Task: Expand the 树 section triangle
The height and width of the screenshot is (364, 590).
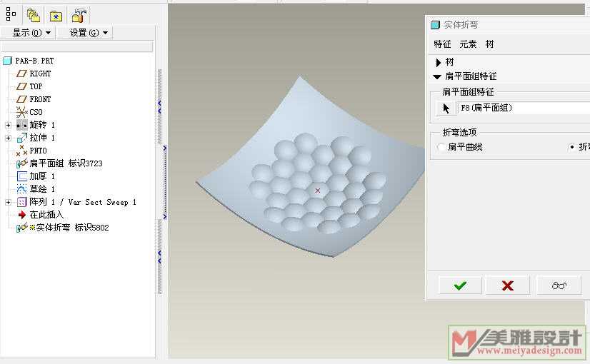Action: [438, 62]
